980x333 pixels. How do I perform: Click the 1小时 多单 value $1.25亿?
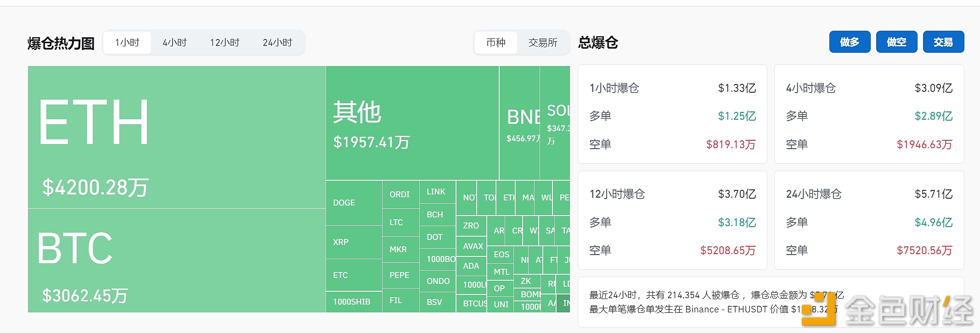click(737, 116)
